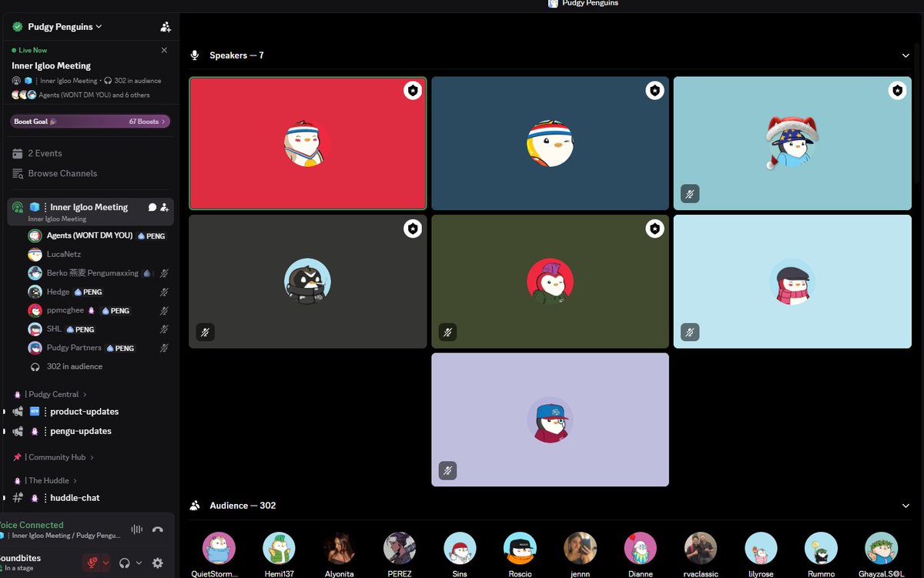Select Alyonita's avatar in audience list

(x=340, y=548)
